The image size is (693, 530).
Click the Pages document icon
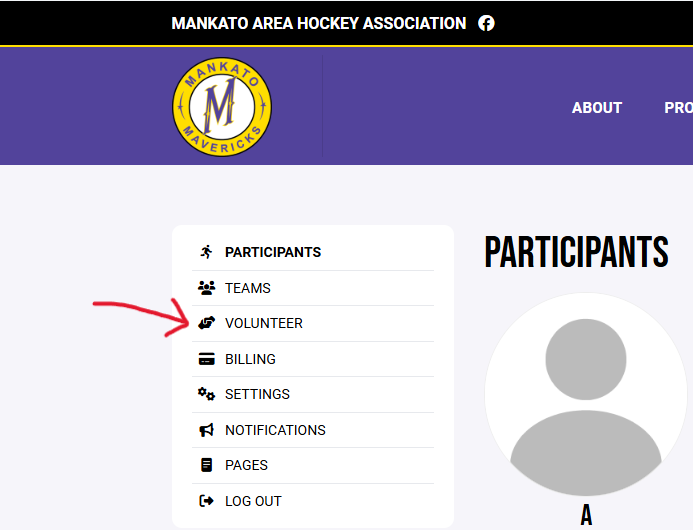click(x=206, y=465)
